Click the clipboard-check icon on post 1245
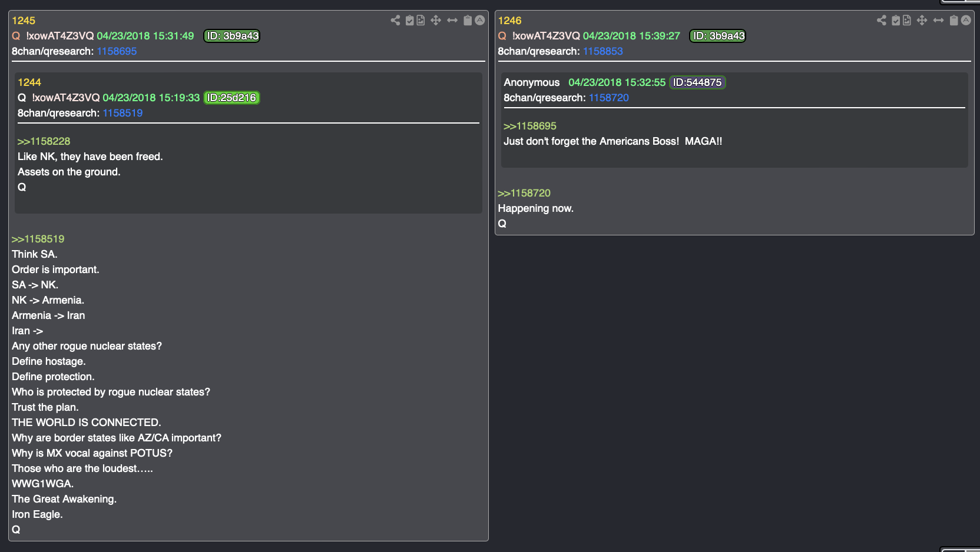 [410, 21]
